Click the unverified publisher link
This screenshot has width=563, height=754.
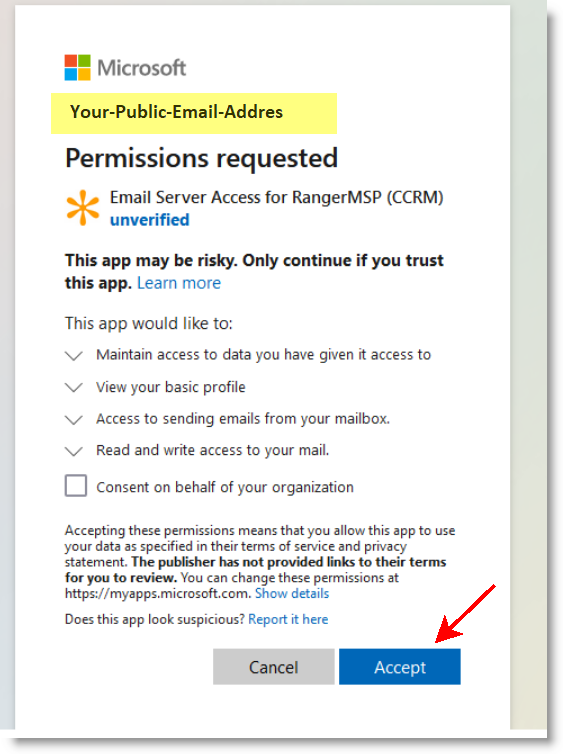pos(150,220)
